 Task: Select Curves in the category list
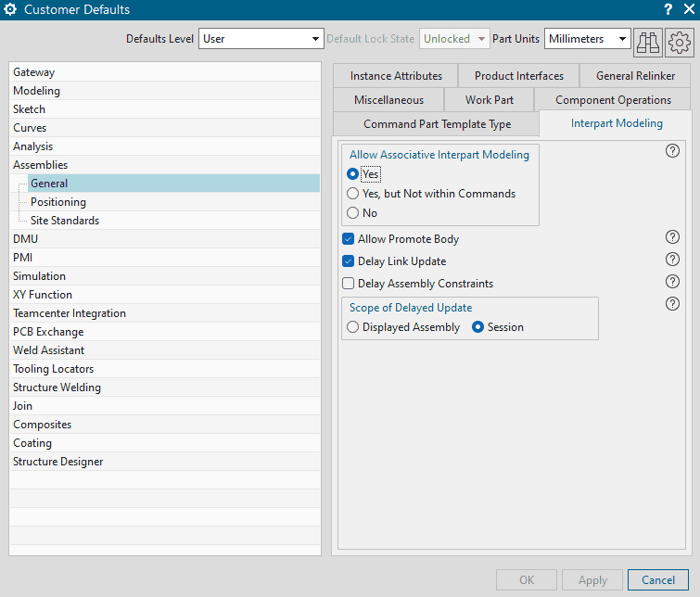165,128
